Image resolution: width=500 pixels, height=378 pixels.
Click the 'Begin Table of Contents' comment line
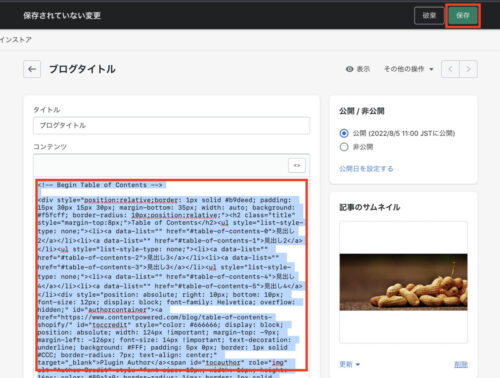point(100,185)
